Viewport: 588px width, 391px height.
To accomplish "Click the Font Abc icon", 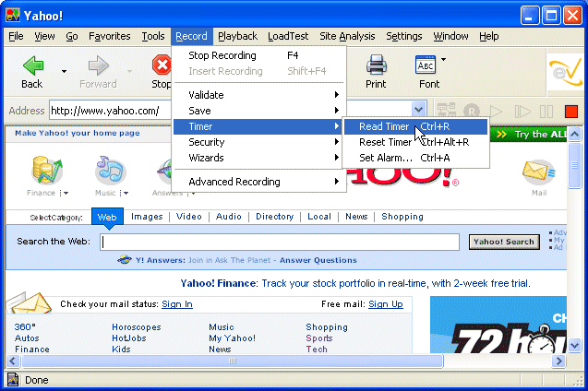I will tap(426, 65).
